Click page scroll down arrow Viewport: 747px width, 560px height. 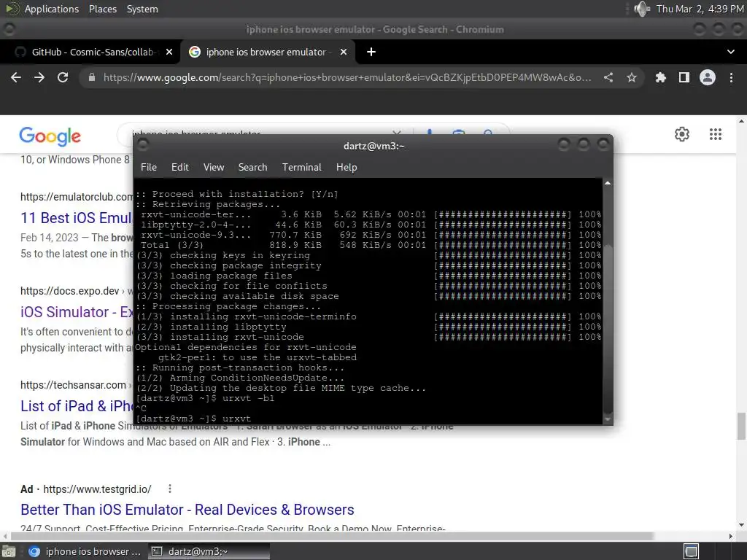(x=741, y=525)
